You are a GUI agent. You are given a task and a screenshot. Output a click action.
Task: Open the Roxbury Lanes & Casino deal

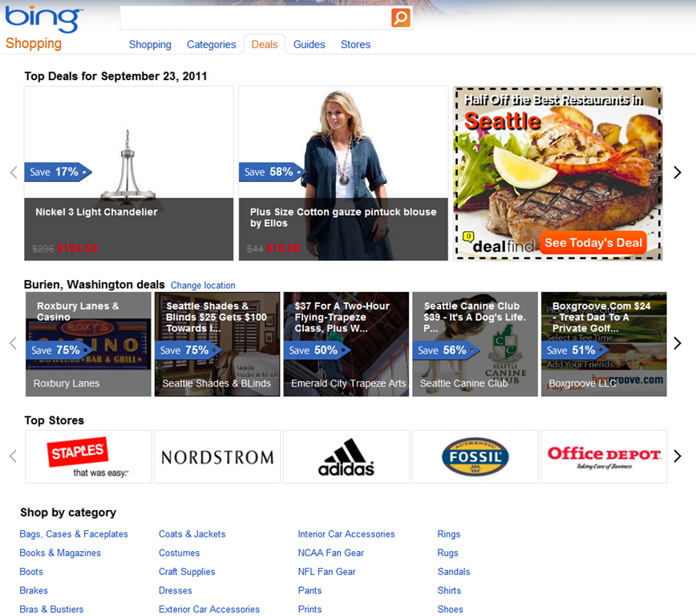(x=88, y=344)
